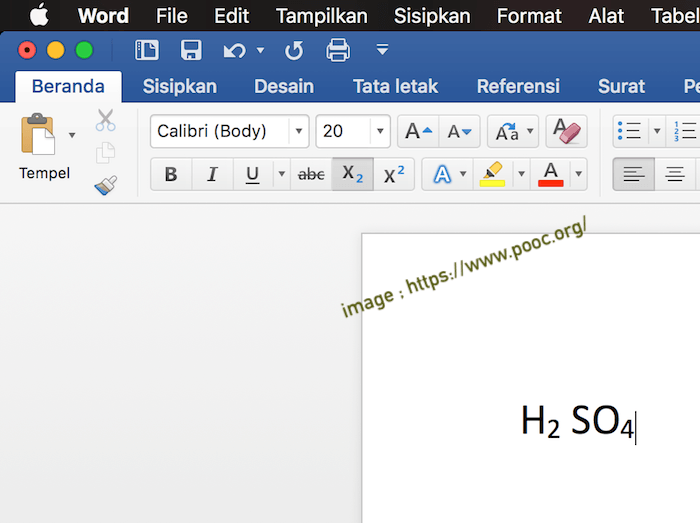Screen dimensions: 700x523
Task: Click the Redo circular arrow icon
Action: click(294, 50)
